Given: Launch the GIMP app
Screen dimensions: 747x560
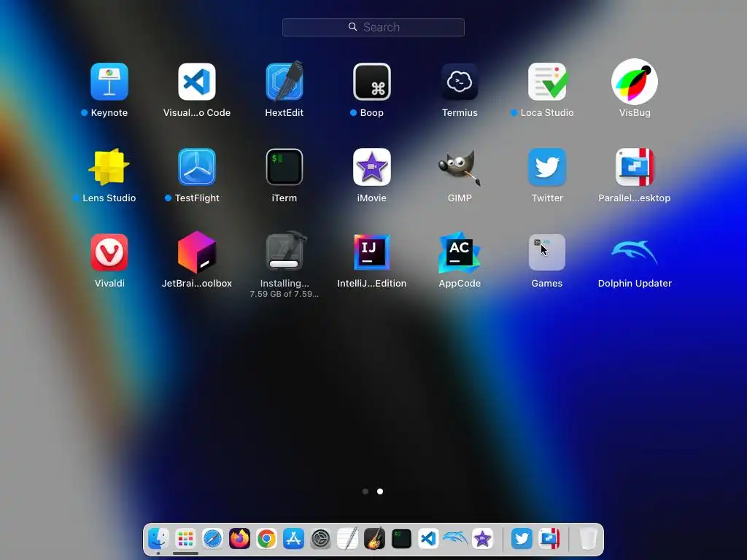Looking at the screenshot, I should click(x=460, y=167).
